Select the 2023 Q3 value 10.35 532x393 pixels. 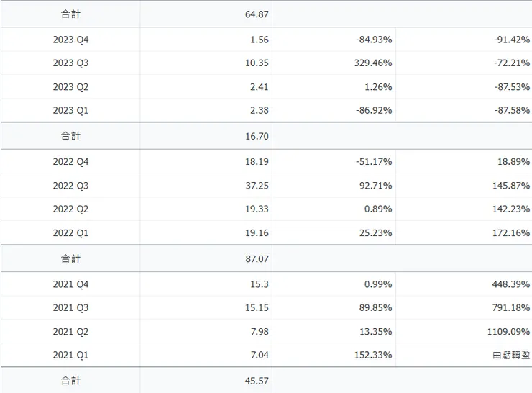pyautogui.click(x=256, y=63)
